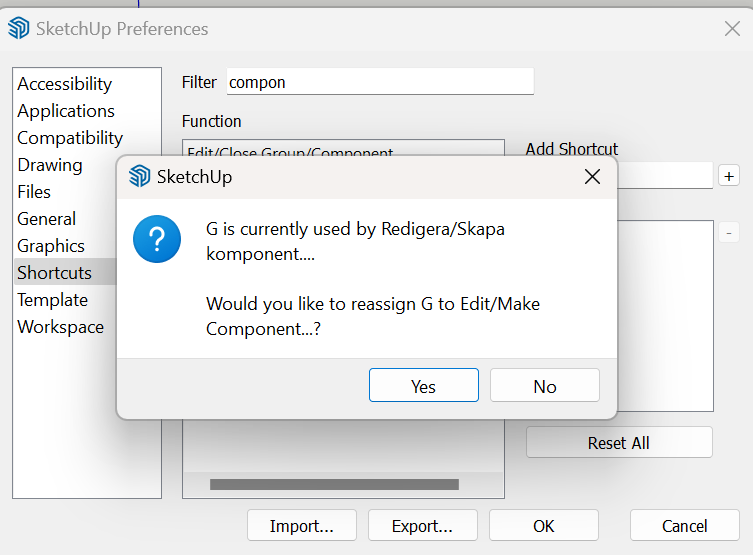Viewport: 753px width, 555px height.
Task: Click the SketchUp logo in dialog title
Action: tap(139, 176)
